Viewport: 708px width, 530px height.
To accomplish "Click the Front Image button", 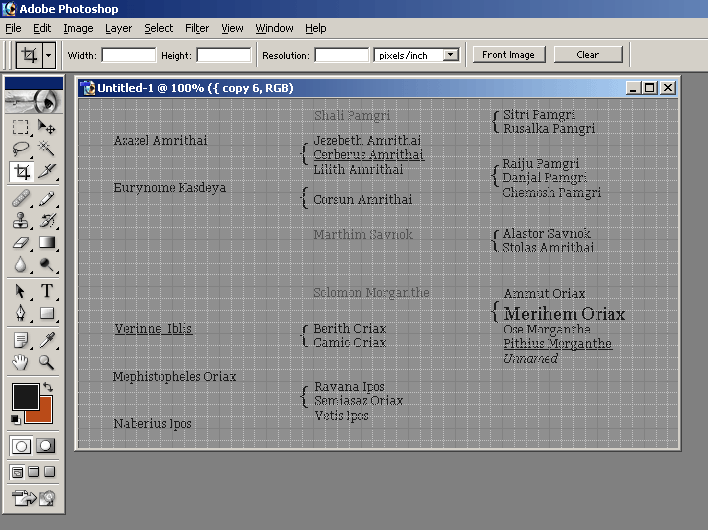I will click(508, 55).
